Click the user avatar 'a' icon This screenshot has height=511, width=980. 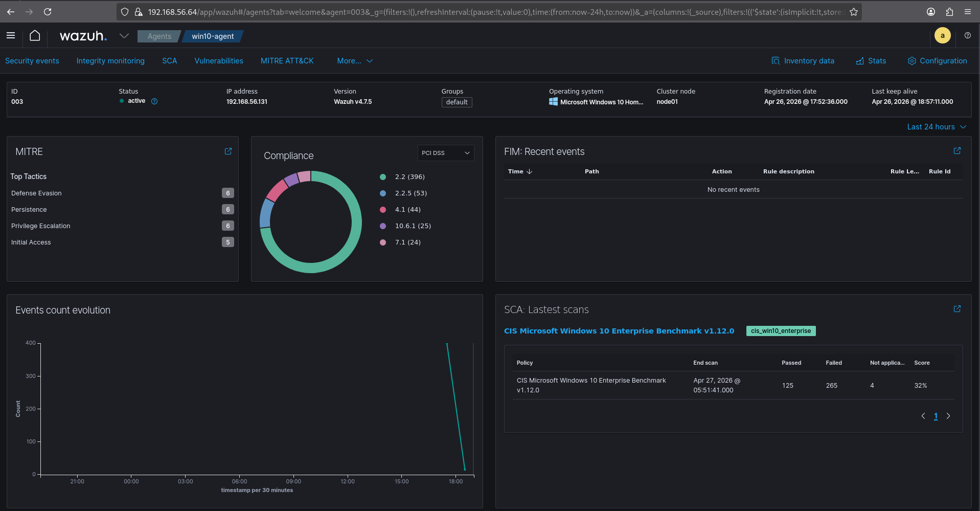(x=942, y=36)
